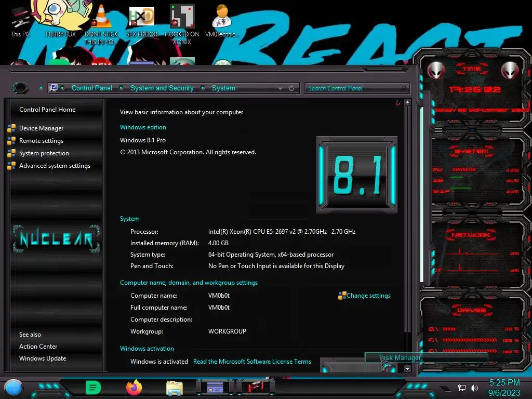Click the F:\ drive usage bar

[470, 340]
